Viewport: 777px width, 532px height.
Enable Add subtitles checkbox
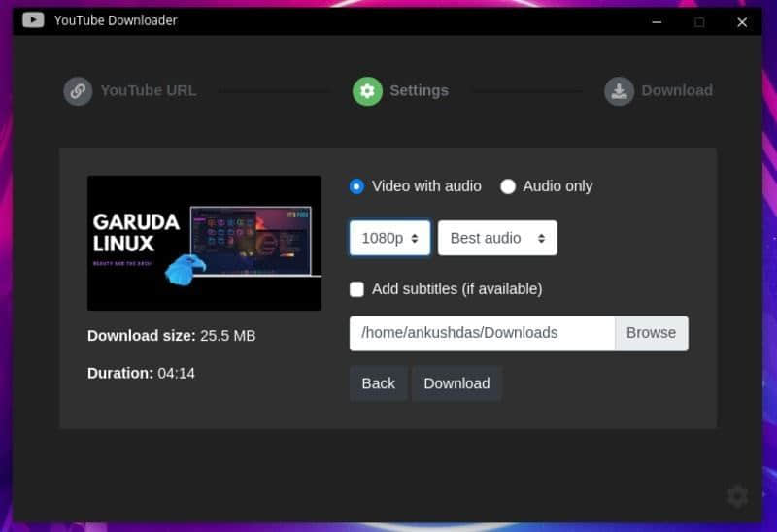pyautogui.click(x=357, y=289)
